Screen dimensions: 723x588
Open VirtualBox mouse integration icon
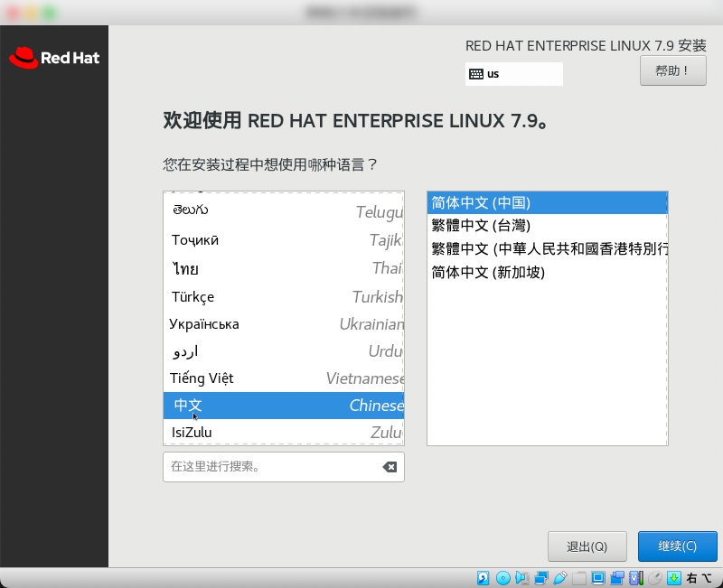(x=654, y=578)
